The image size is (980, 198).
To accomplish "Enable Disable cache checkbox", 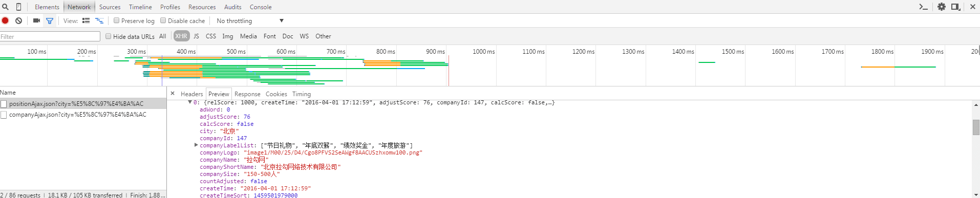I will (163, 20).
